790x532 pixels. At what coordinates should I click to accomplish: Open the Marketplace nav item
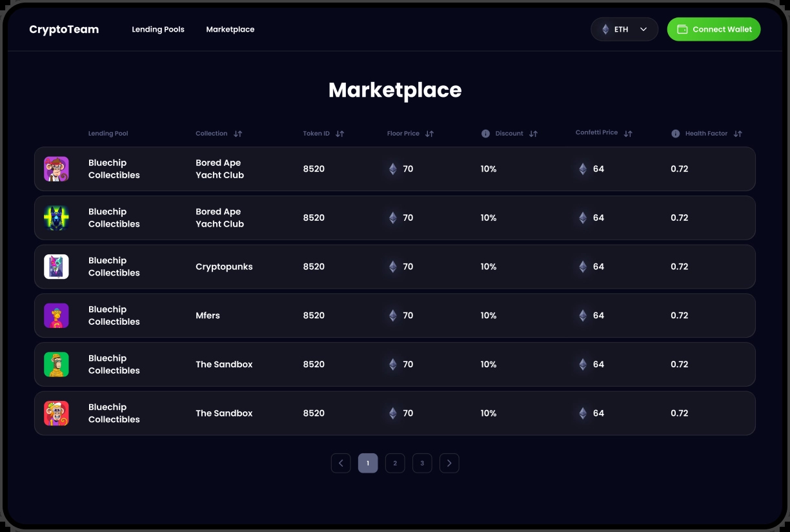[x=230, y=29]
